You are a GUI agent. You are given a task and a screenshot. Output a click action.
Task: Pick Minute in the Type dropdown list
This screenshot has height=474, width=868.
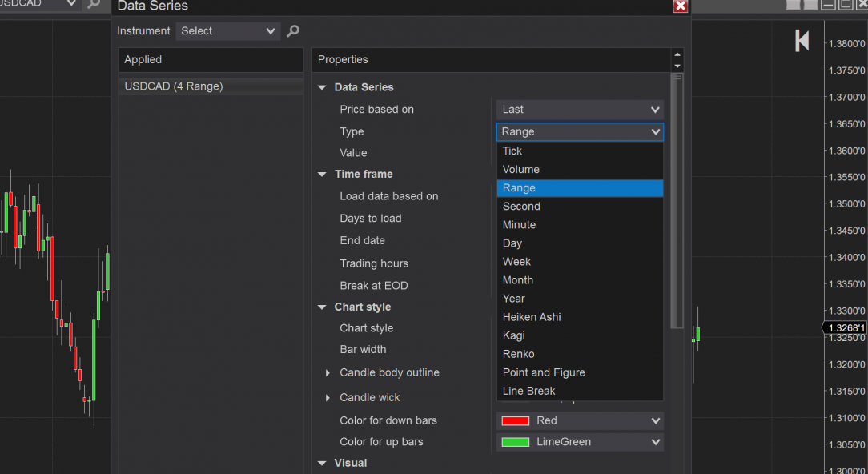[520, 225]
